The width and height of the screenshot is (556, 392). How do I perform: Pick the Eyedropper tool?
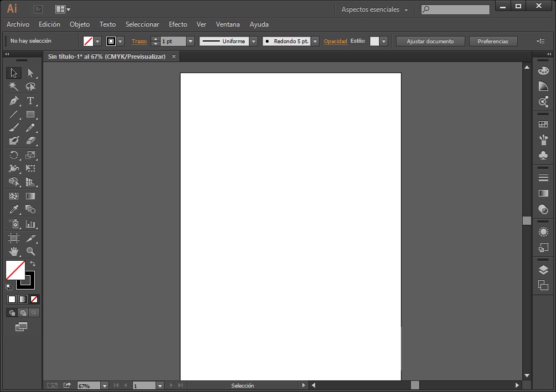14,209
